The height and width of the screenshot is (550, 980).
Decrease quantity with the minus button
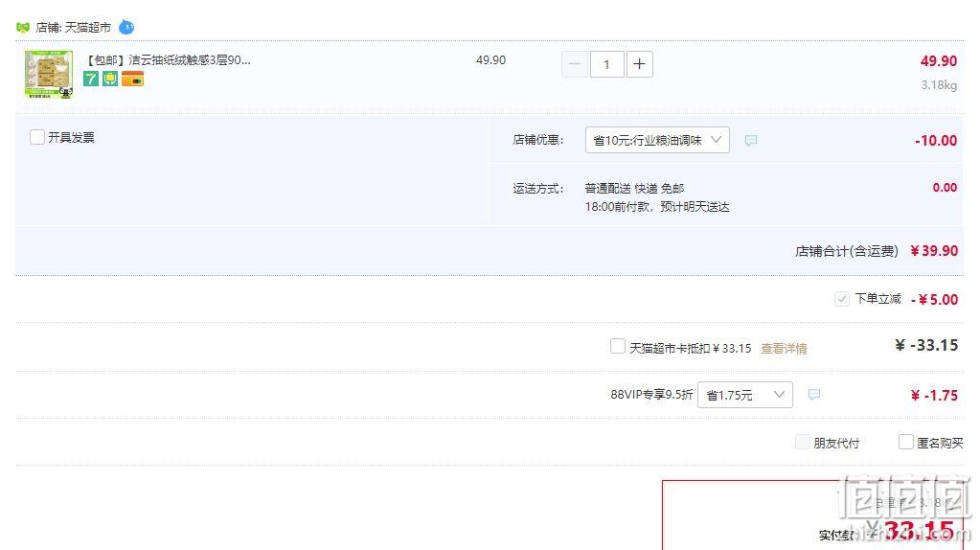coord(575,64)
